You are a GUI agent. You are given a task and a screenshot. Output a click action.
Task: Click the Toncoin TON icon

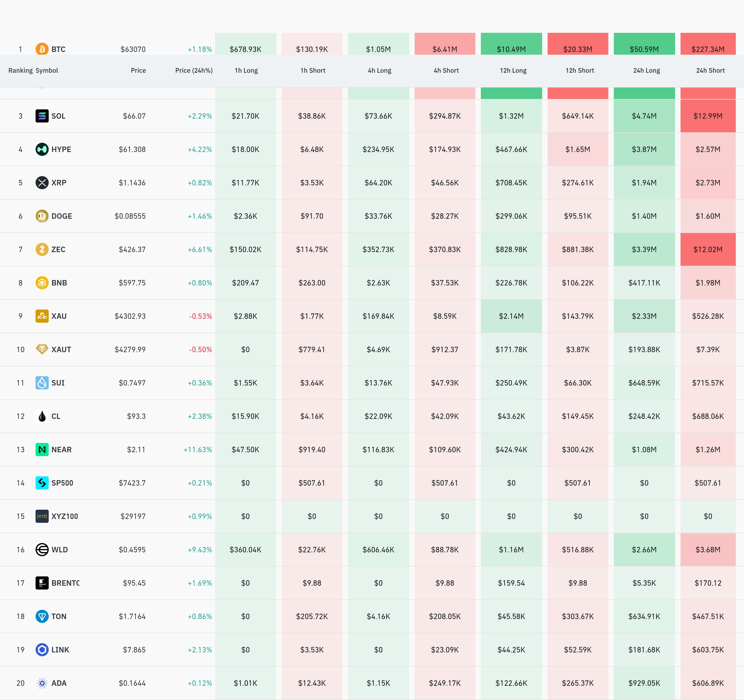coord(42,616)
